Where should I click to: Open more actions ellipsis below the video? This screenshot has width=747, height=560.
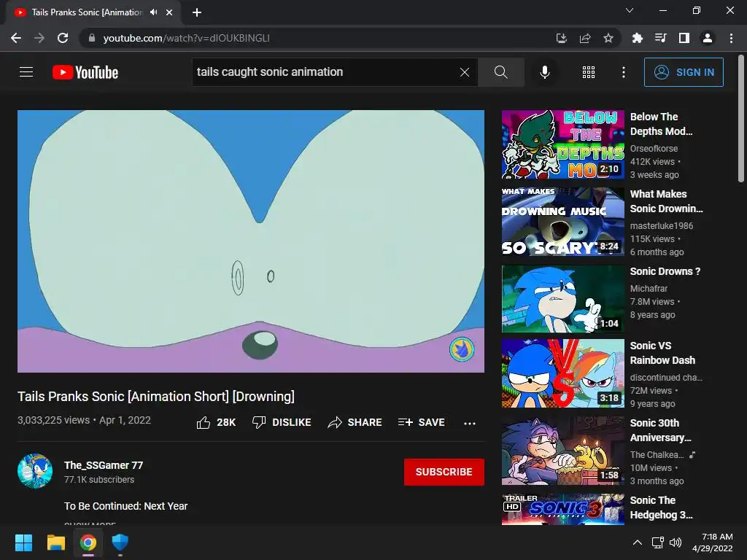coord(470,423)
